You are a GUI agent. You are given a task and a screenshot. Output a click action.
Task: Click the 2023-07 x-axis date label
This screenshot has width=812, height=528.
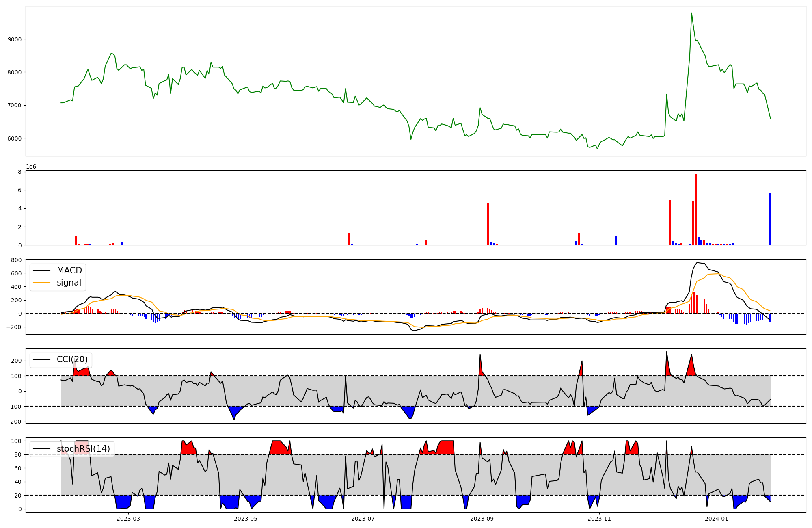[x=363, y=519]
